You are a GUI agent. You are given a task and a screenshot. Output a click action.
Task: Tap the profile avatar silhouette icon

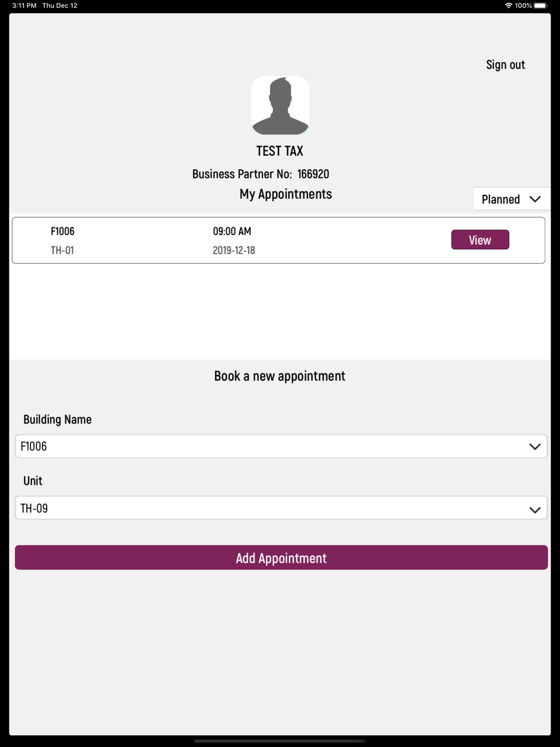point(280,105)
